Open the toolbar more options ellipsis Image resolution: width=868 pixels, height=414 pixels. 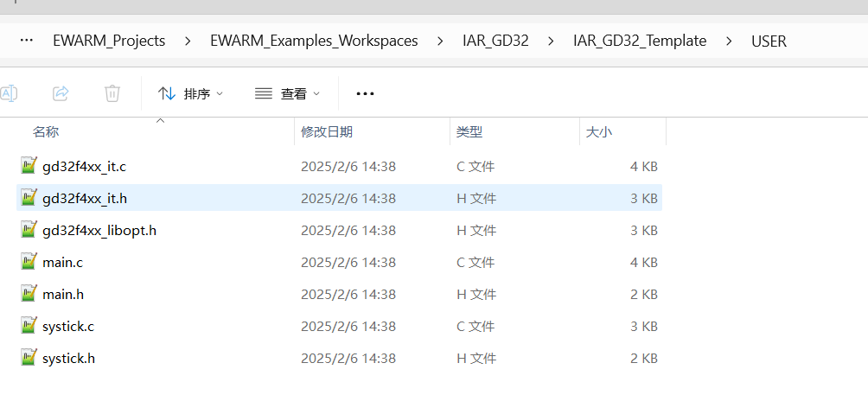pyautogui.click(x=366, y=93)
